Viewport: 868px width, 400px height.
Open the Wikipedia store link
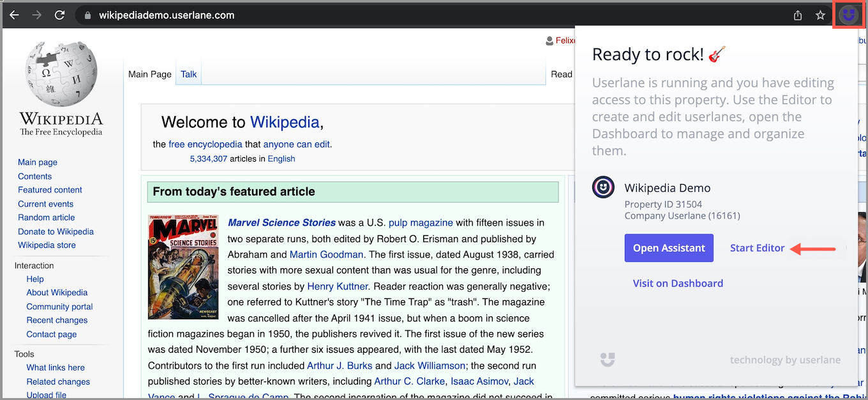click(x=47, y=245)
